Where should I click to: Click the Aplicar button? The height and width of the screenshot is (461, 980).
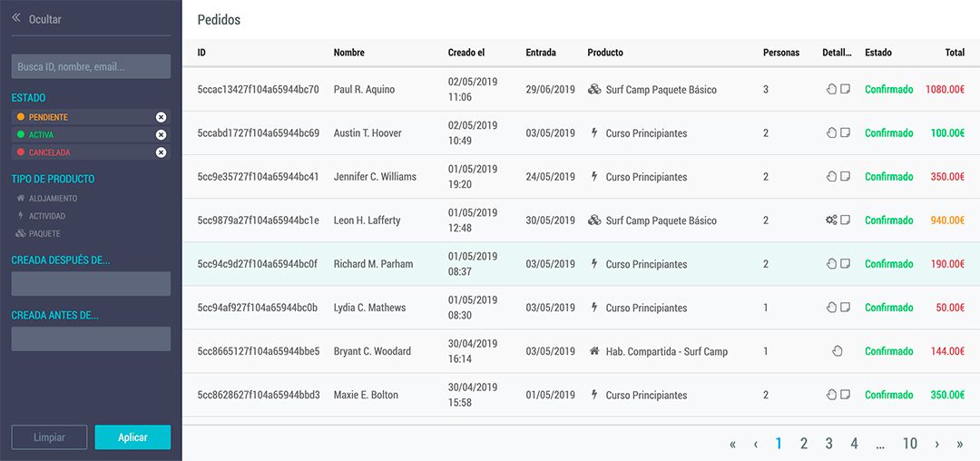click(132, 437)
